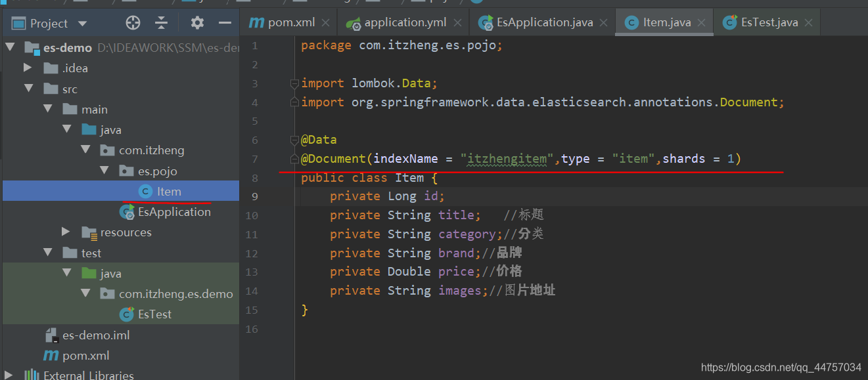The image size is (868, 380).
Task: Click the Item class icon in tree
Action: pos(145,192)
